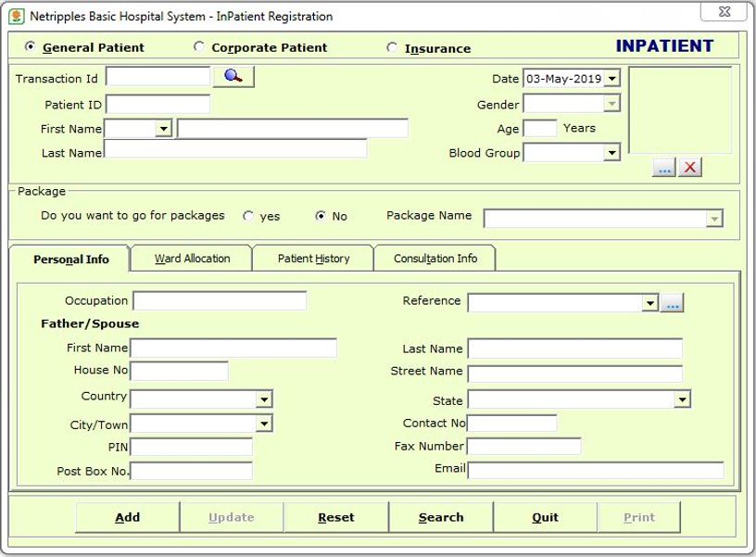Open the Package Name dropdown

(714, 219)
